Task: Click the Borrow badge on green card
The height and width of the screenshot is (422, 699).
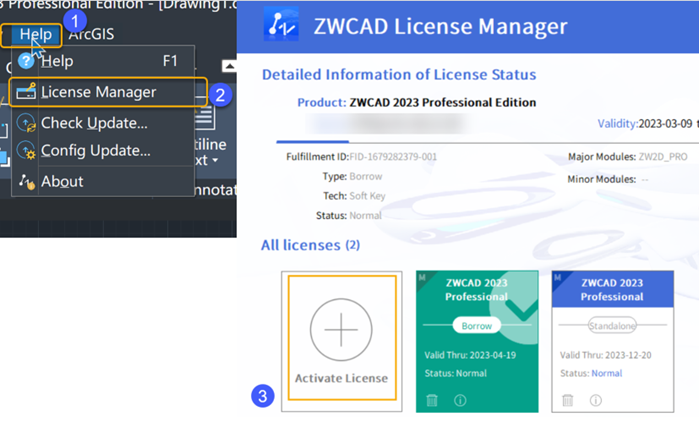Action: [477, 326]
